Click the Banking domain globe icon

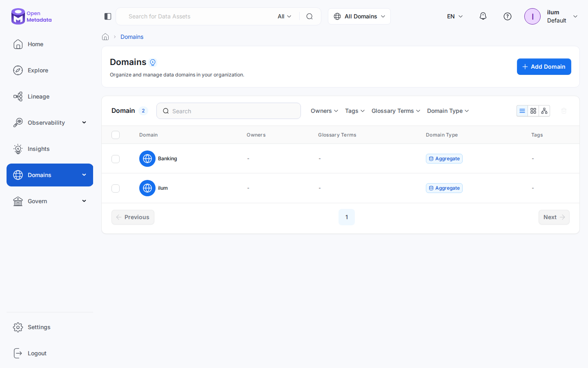[147, 159]
